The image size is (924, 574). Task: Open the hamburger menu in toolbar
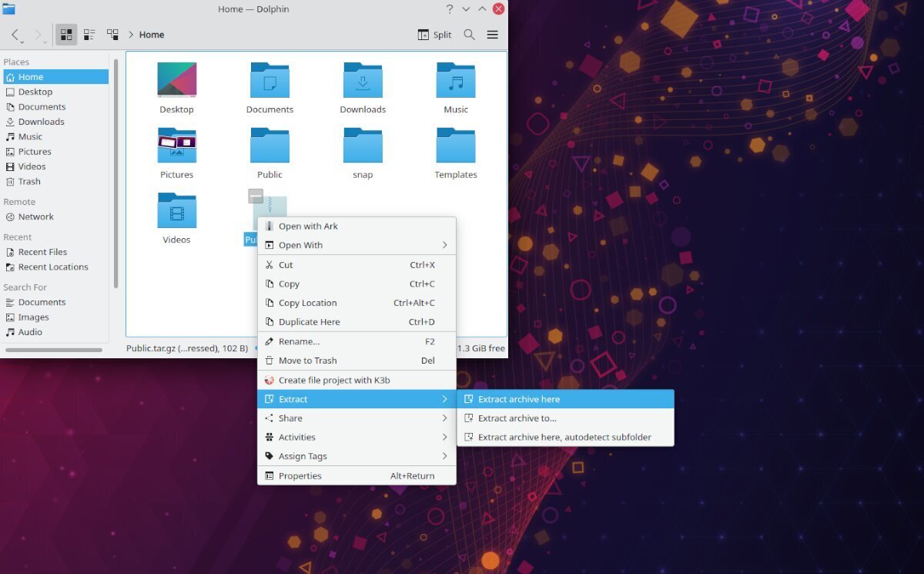[493, 35]
